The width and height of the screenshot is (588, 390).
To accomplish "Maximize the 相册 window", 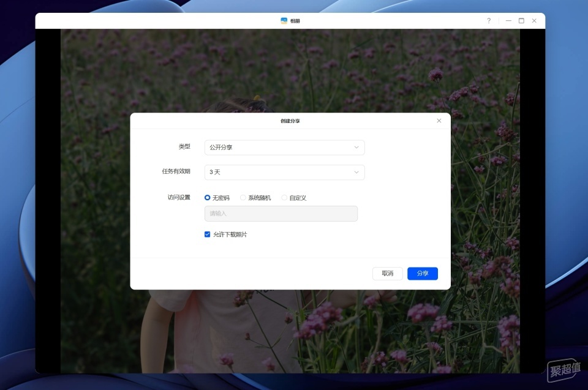I will [x=521, y=21].
